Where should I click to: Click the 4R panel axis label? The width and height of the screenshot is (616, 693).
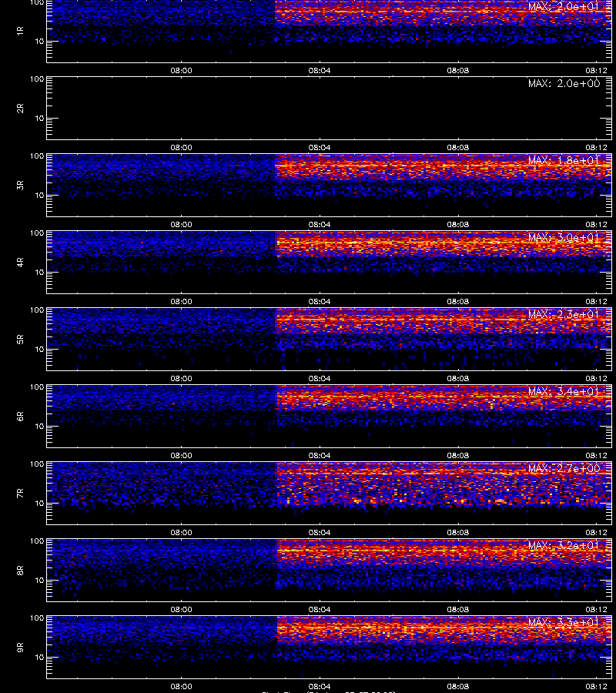point(20,262)
